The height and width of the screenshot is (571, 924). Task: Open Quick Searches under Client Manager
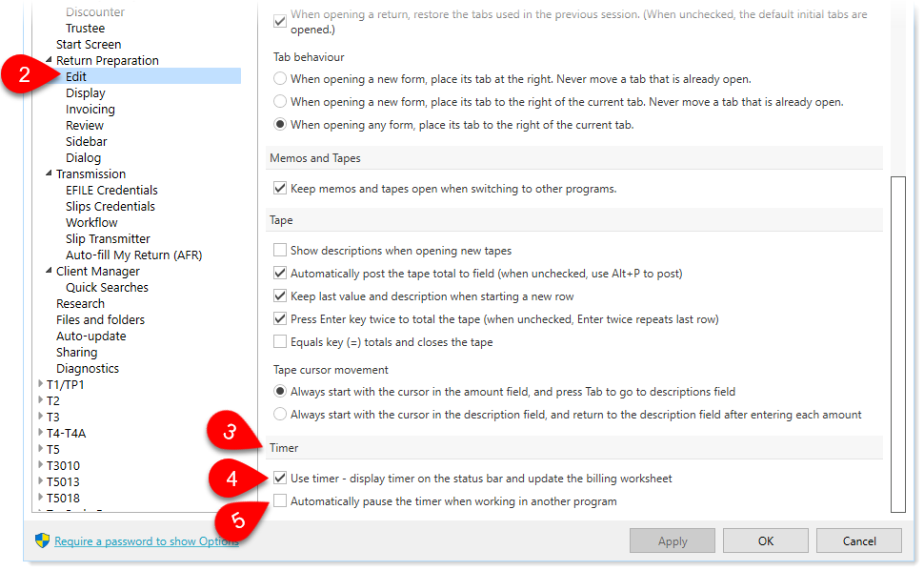[x=107, y=288]
